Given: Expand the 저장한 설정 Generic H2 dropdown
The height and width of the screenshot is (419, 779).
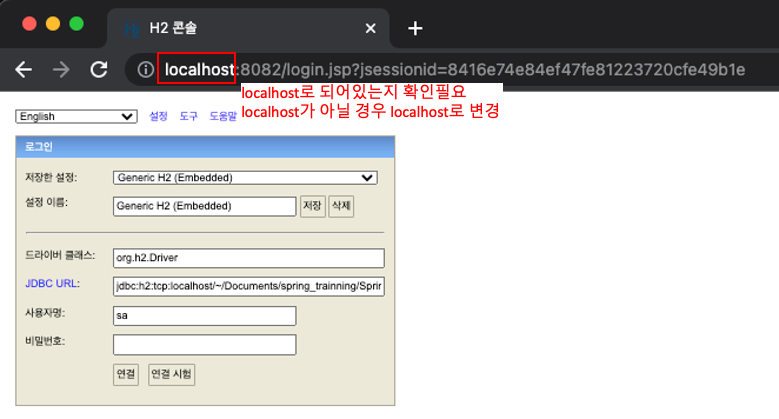Looking at the screenshot, I should click(x=245, y=177).
